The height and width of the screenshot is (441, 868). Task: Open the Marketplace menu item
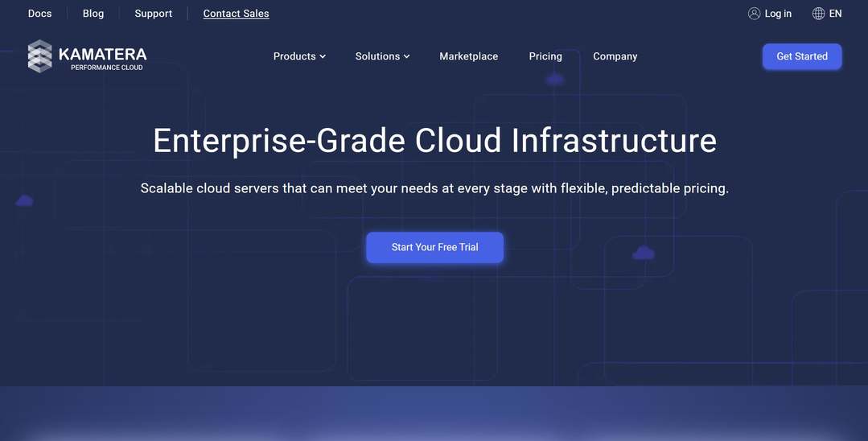pyautogui.click(x=468, y=56)
